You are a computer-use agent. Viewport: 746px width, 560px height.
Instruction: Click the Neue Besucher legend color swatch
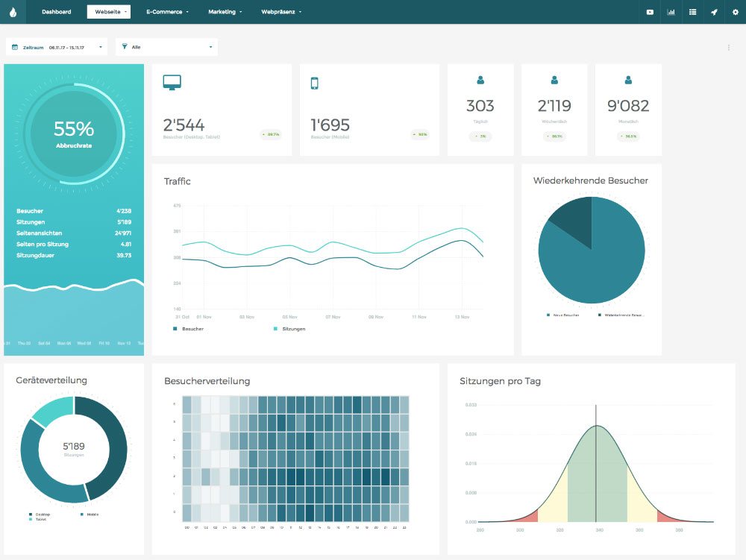click(548, 315)
